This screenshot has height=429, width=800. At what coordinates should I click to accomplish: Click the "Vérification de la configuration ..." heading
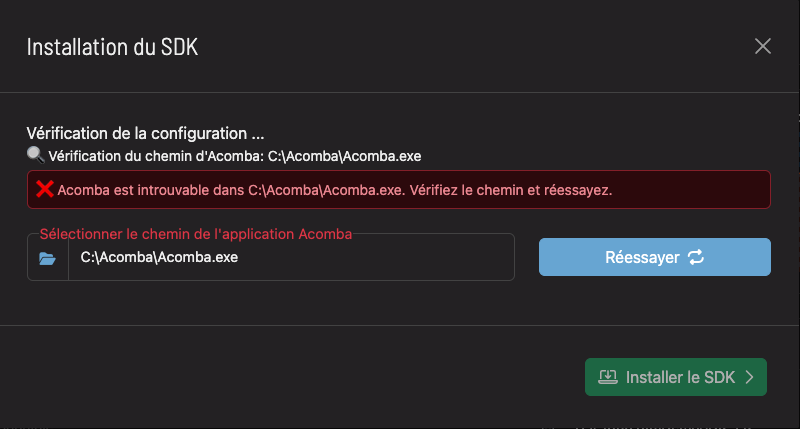click(x=145, y=132)
